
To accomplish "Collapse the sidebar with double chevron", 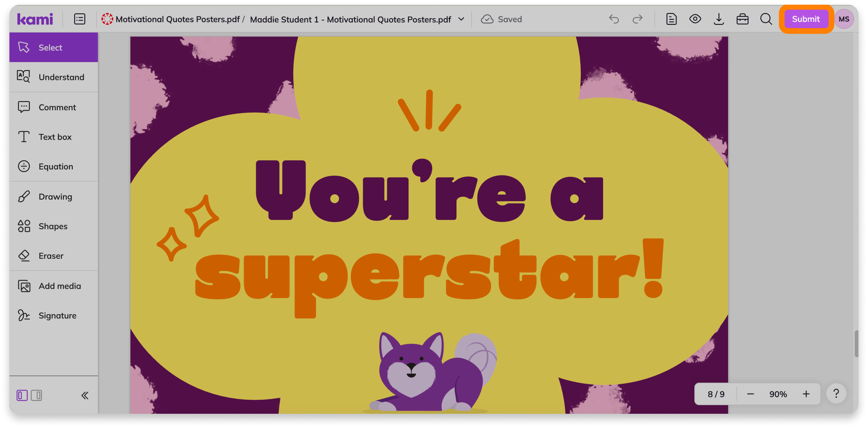I will click(x=85, y=395).
